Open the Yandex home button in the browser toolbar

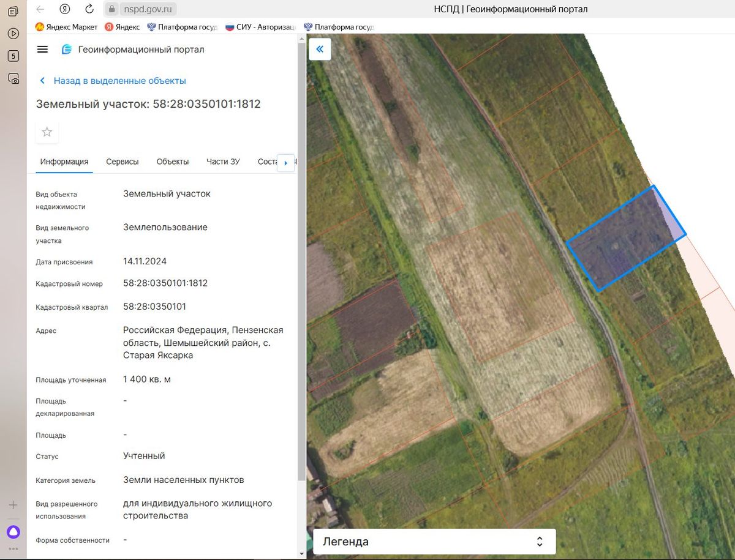[x=65, y=9]
